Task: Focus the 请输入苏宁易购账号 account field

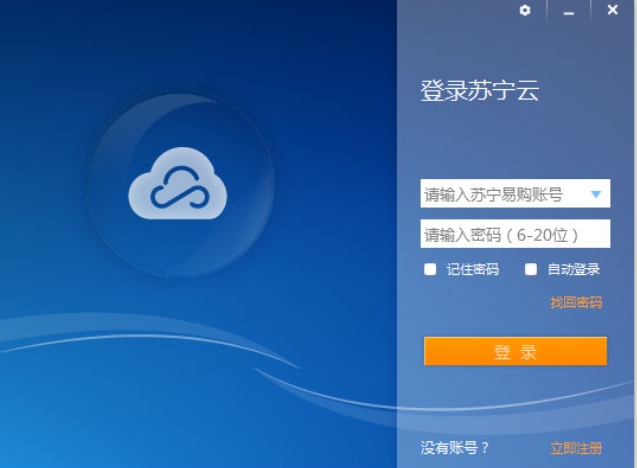Action: (x=515, y=193)
